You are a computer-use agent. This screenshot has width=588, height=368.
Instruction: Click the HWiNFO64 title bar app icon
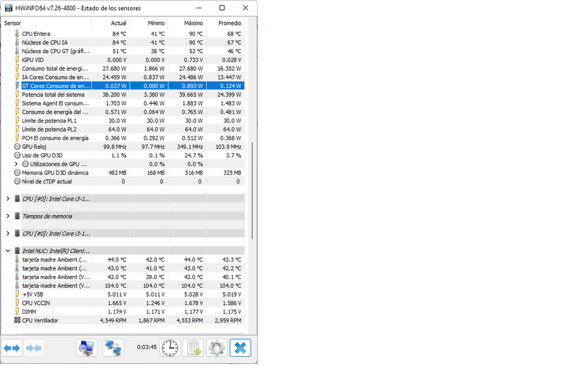(x=8, y=8)
